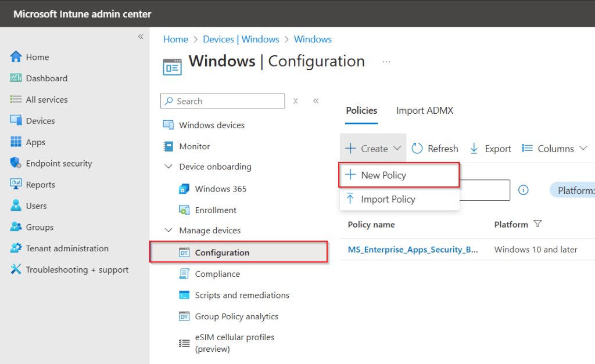Open the Create dropdown

(x=373, y=149)
